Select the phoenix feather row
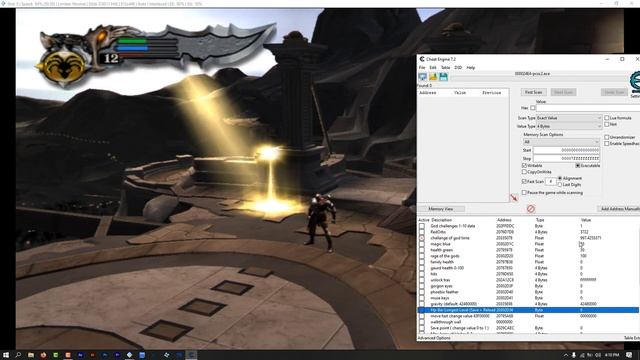Image resolution: width=640 pixels, height=360 pixels. (529, 292)
